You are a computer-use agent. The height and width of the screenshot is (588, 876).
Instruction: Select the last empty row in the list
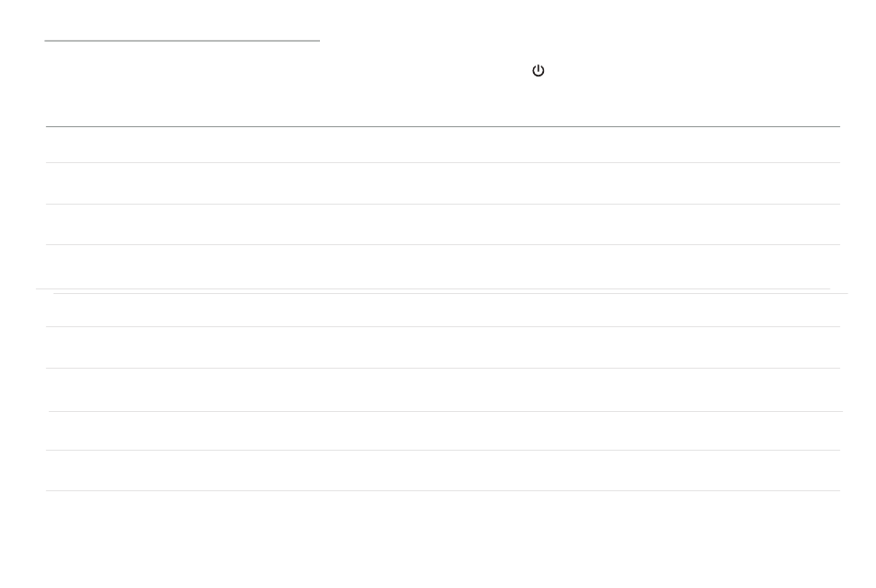(x=443, y=471)
